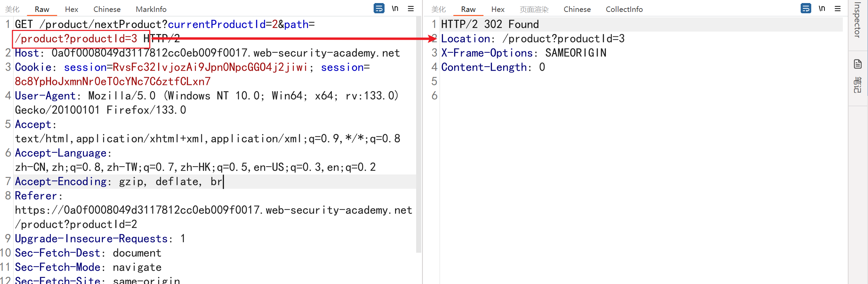The image size is (868, 284).
Task: Switch to request 美化 pretty tab
Action: pos(13,9)
